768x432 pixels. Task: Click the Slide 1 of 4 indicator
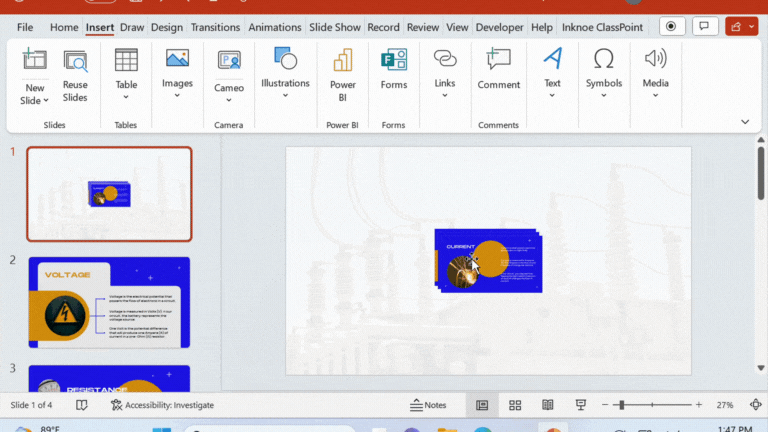31,405
